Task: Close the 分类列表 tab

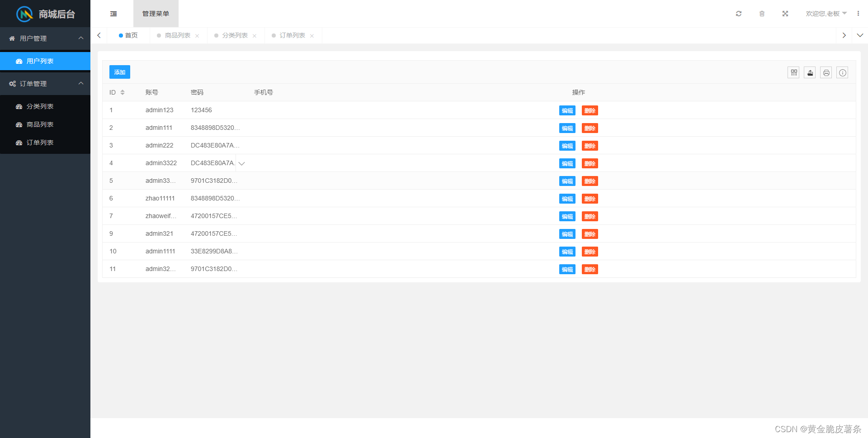Action: coord(255,36)
